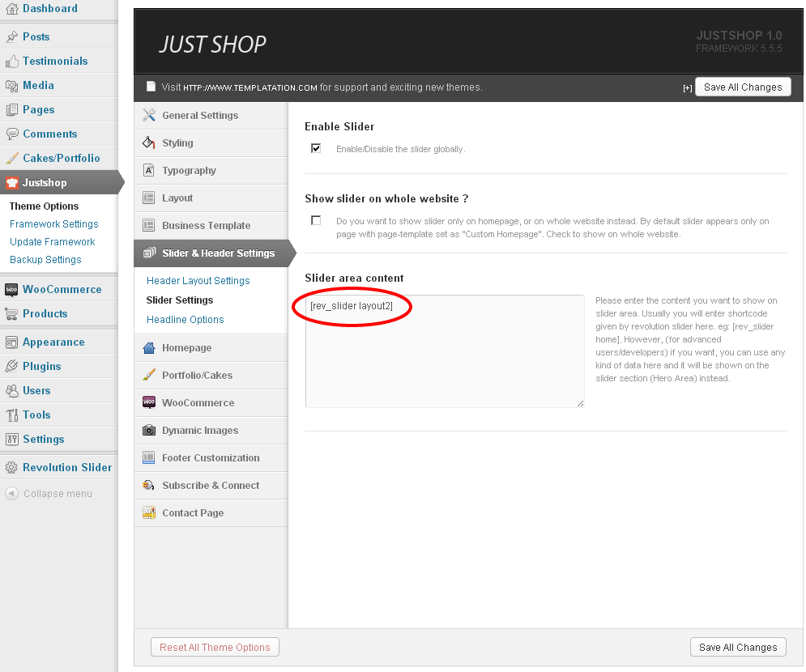Screen dimensions: 806x672
Task: Click the WooCommerce purple icon in theme panel
Action: [x=148, y=402]
